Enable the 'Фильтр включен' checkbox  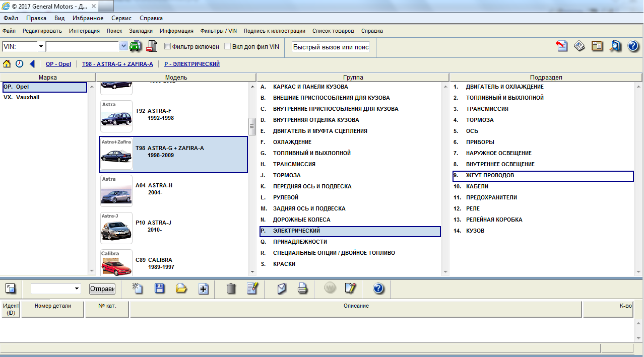[x=168, y=46]
